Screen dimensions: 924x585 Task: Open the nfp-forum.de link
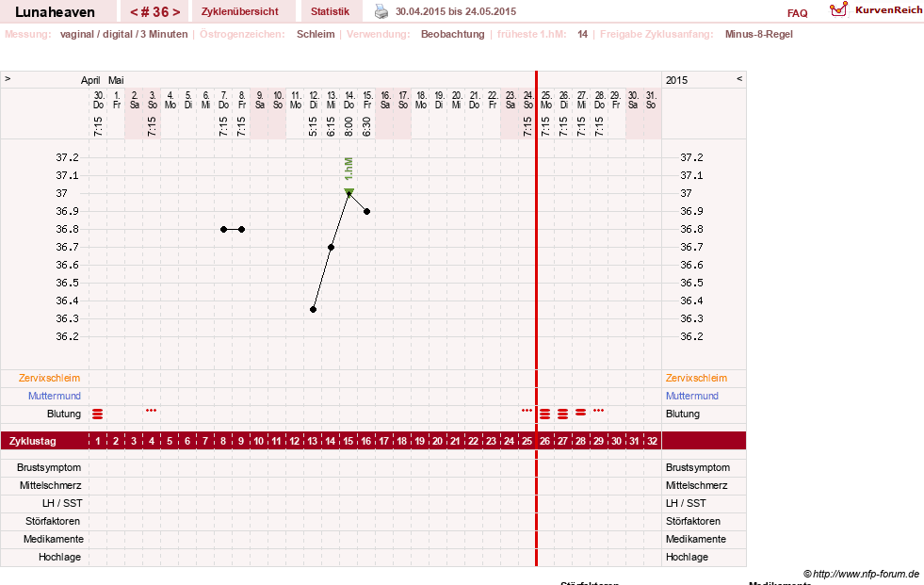pos(861,574)
